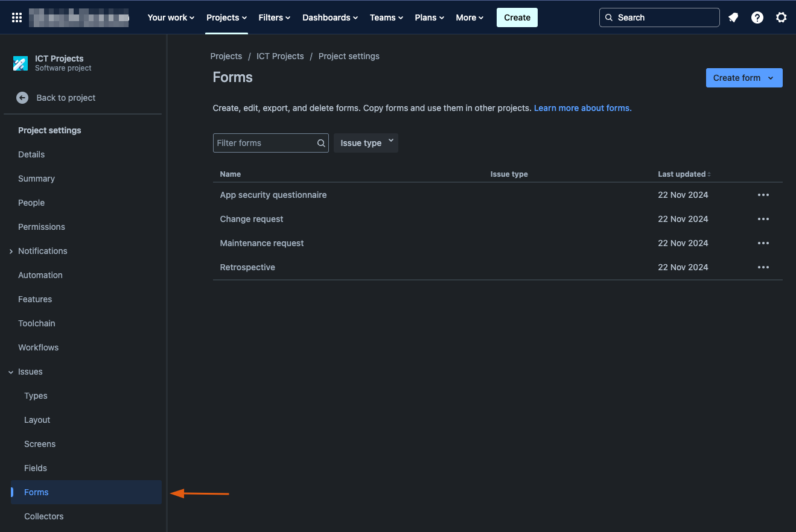Sort forms by Last updated column
This screenshot has width=796, height=532.
(x=683, y=174)
